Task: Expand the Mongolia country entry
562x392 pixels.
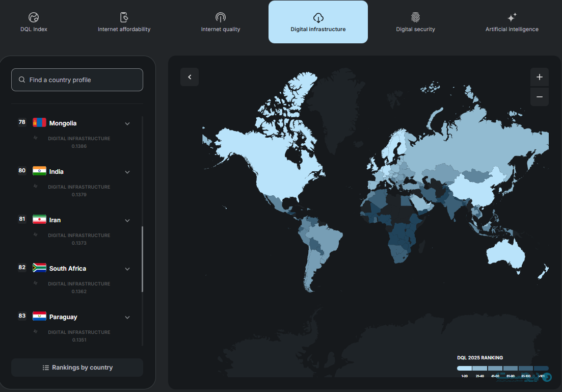Action: pos(127,123)
